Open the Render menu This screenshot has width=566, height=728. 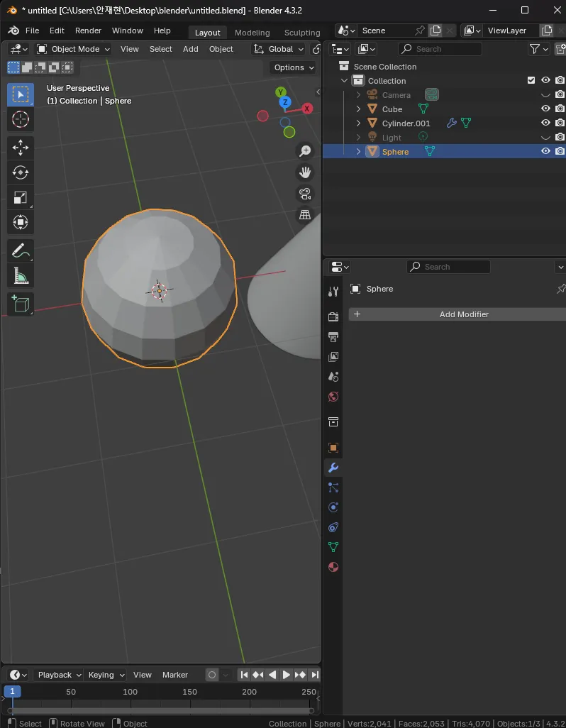[x=88, y=31]
